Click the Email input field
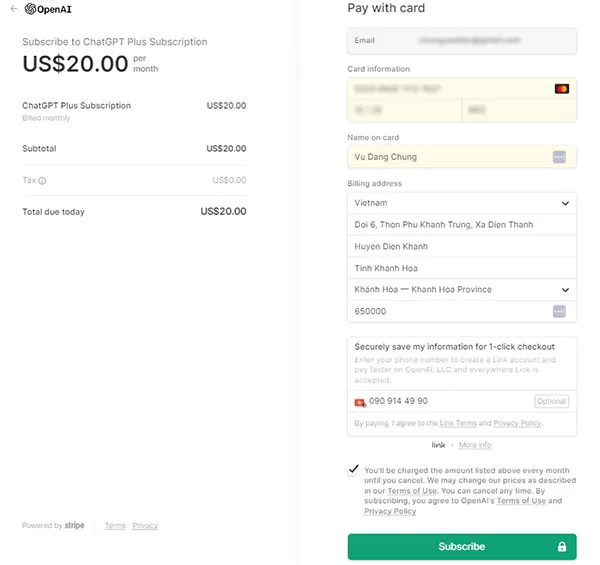The height and width of the screenshot is (565, 600). (x=462, y=41)
